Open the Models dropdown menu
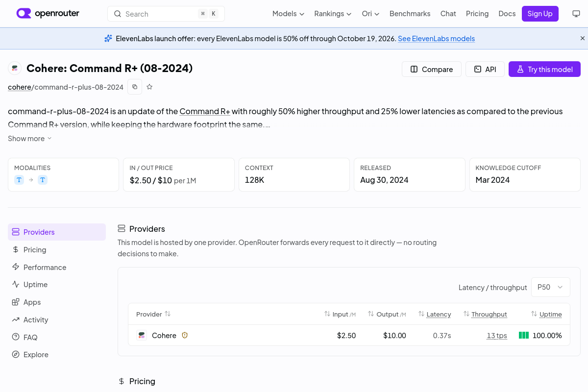 [x=288, y=14]
